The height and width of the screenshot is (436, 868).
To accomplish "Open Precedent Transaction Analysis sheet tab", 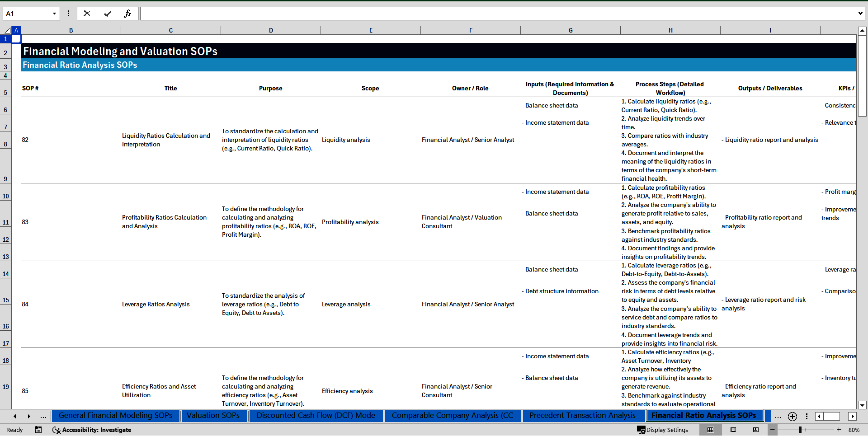I will tap(582, 416).
